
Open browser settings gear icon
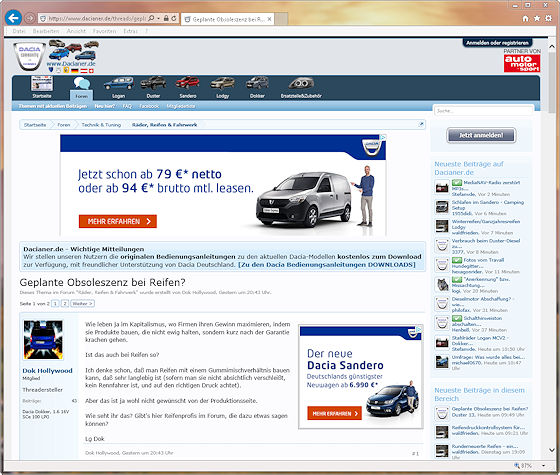pos(548,18)
